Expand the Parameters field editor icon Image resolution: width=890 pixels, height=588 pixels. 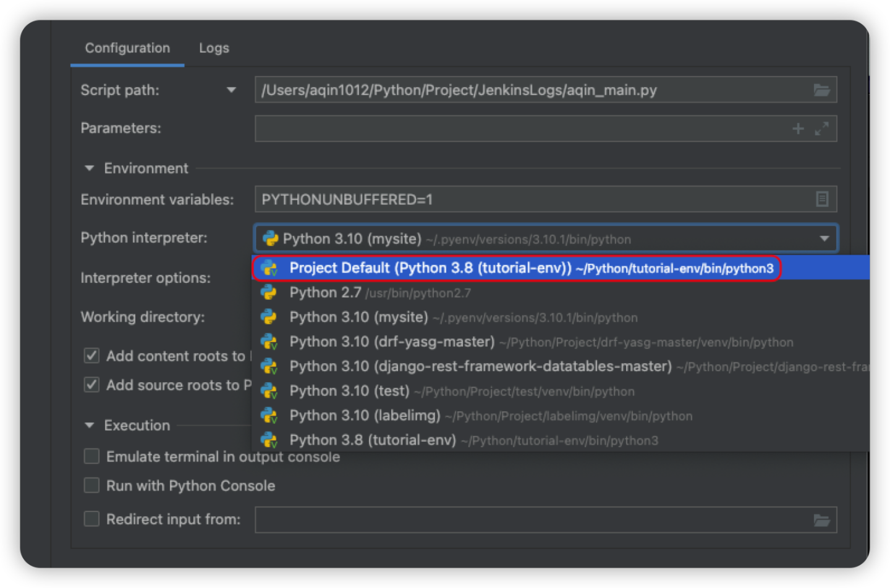[x=821, y=128]
